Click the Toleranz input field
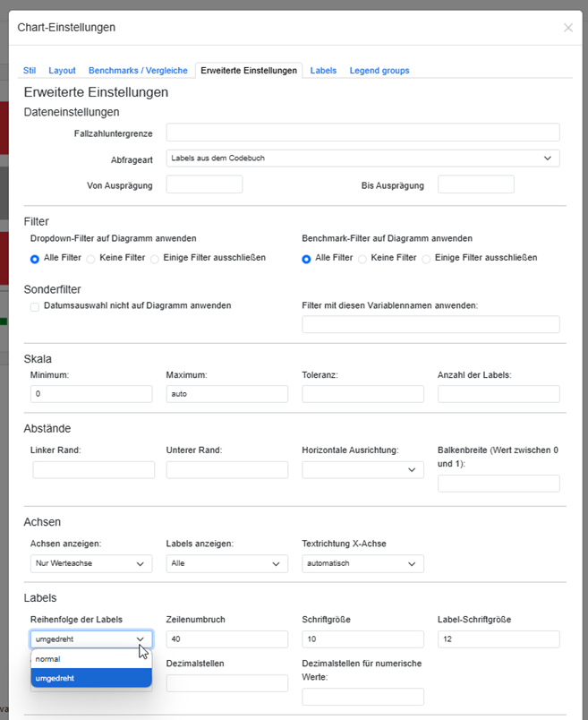Image resolution: width=588 pixels, height=720 pixels. 362,394
